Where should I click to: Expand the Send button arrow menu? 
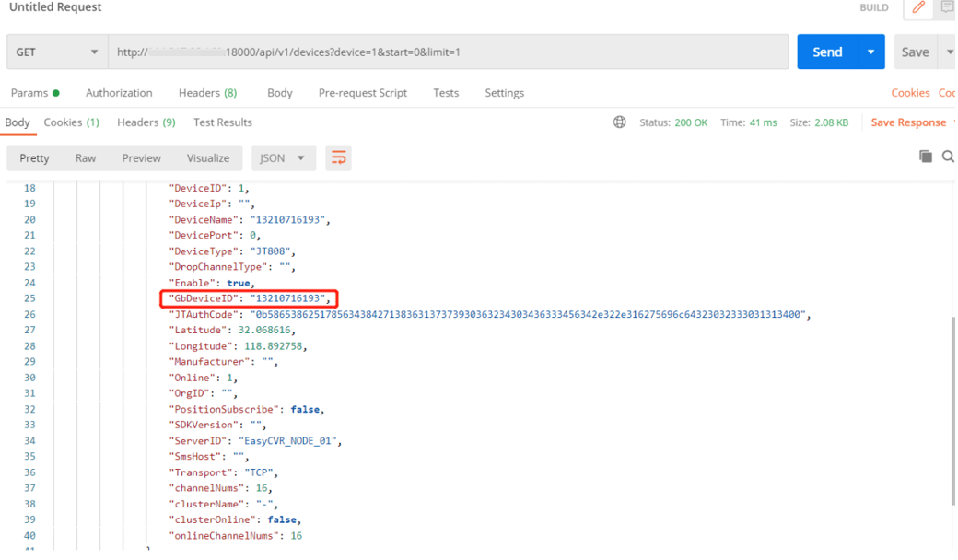coord(870,52)
